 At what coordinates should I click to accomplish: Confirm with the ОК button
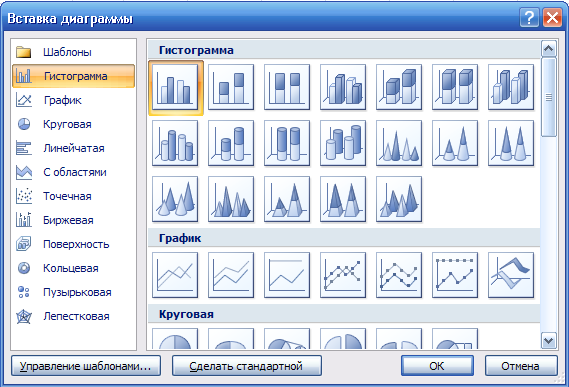coord(437,366)
